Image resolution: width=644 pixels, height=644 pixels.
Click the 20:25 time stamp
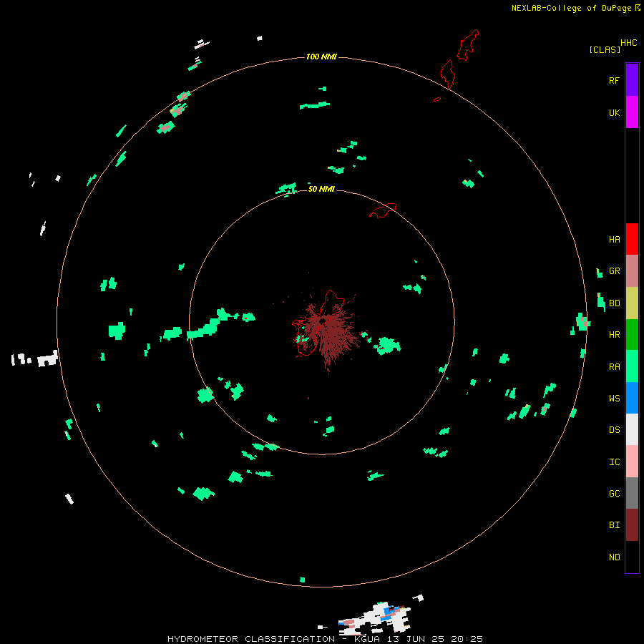coord(467,639)
